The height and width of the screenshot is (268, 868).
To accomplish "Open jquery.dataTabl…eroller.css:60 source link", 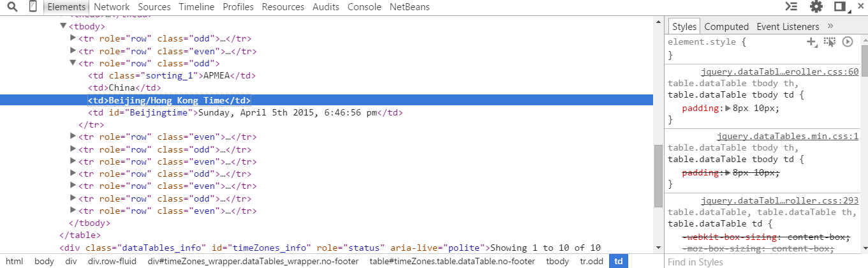I will [x=780, y=71].
